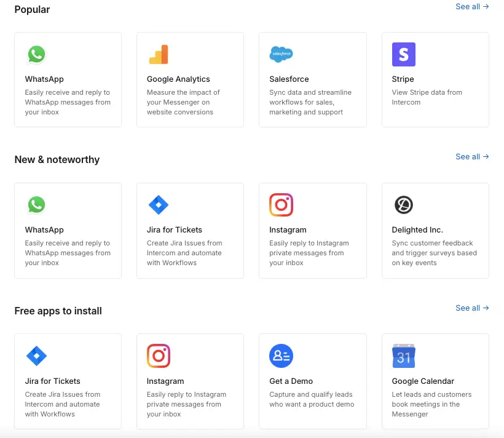Select the Stripe app card title
This screenshot has height=438, width=504.
coord(403,79)
